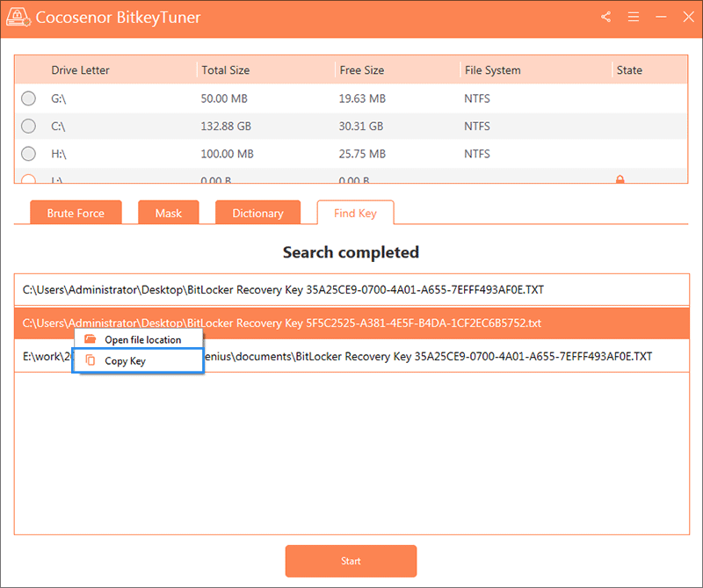This screenshot has height=588, width=703.
Task: Click the State column header
Action: coord(629,70)
